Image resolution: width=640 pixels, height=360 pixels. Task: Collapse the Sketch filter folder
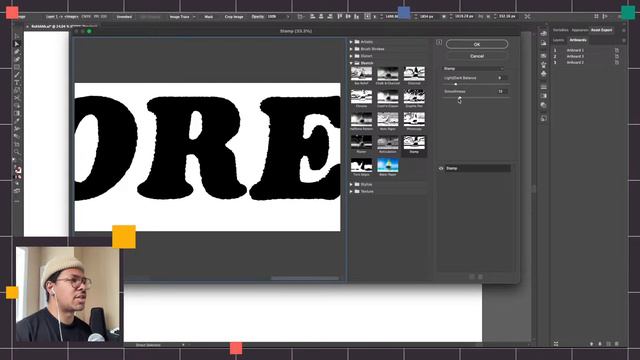click(351, 63)
